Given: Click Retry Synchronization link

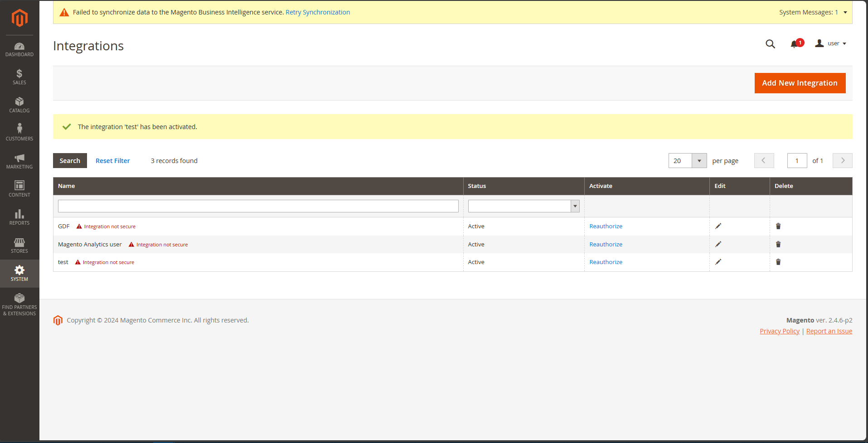Looking at the screenshot, I should tap(318, 12).
